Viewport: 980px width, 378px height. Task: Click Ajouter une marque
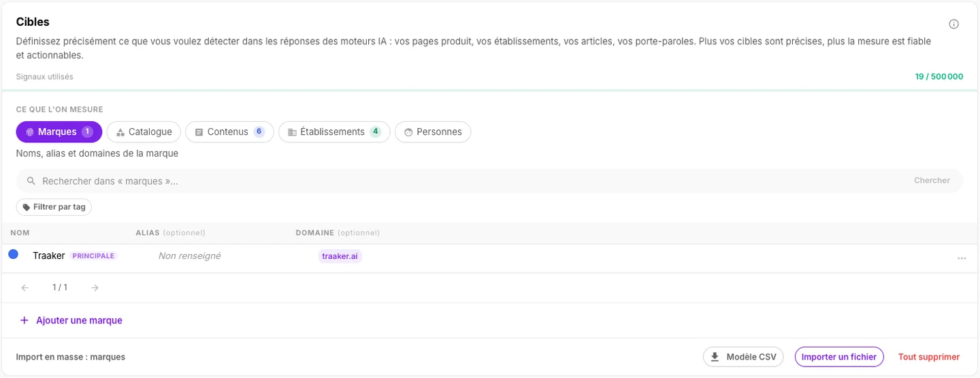71,320
